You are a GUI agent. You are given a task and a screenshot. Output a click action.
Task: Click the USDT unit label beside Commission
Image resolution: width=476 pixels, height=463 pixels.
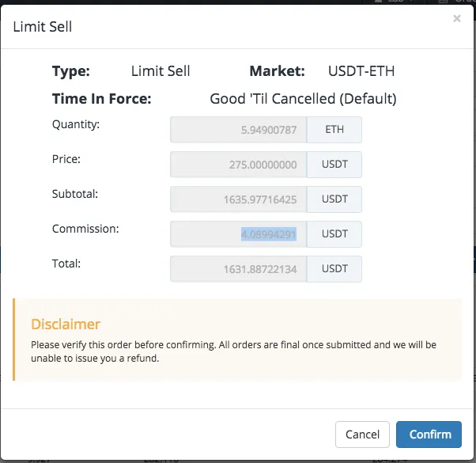(334, 234)
